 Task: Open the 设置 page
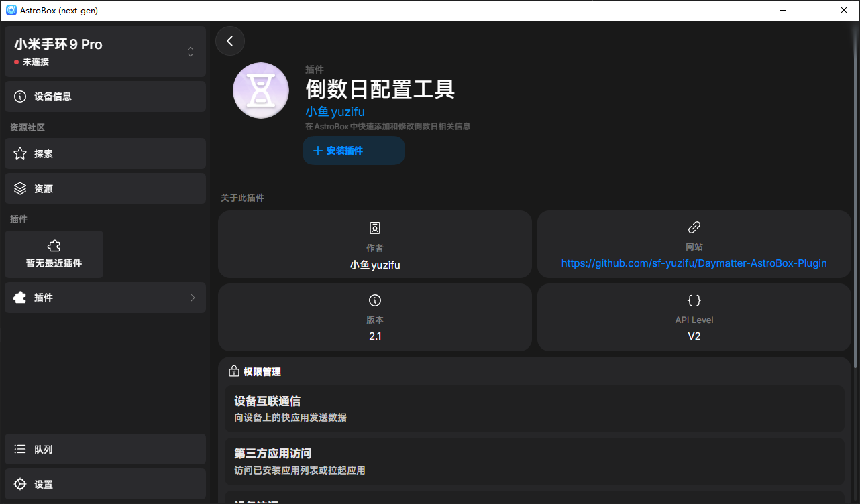(105, 485)
